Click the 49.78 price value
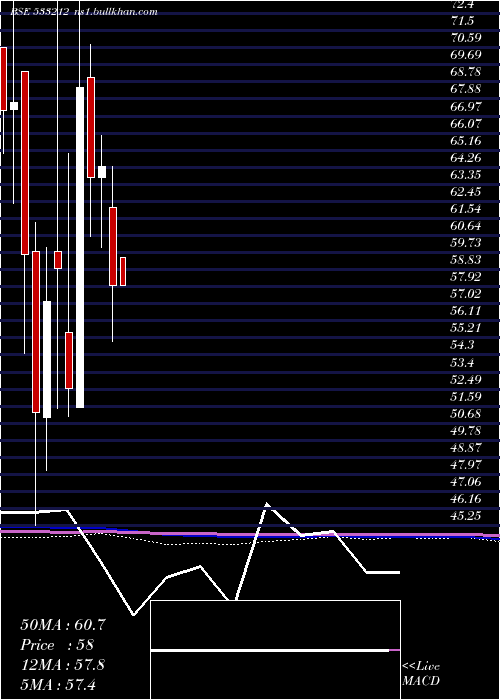This screenshot has height=700, width=500. point(466,431)
